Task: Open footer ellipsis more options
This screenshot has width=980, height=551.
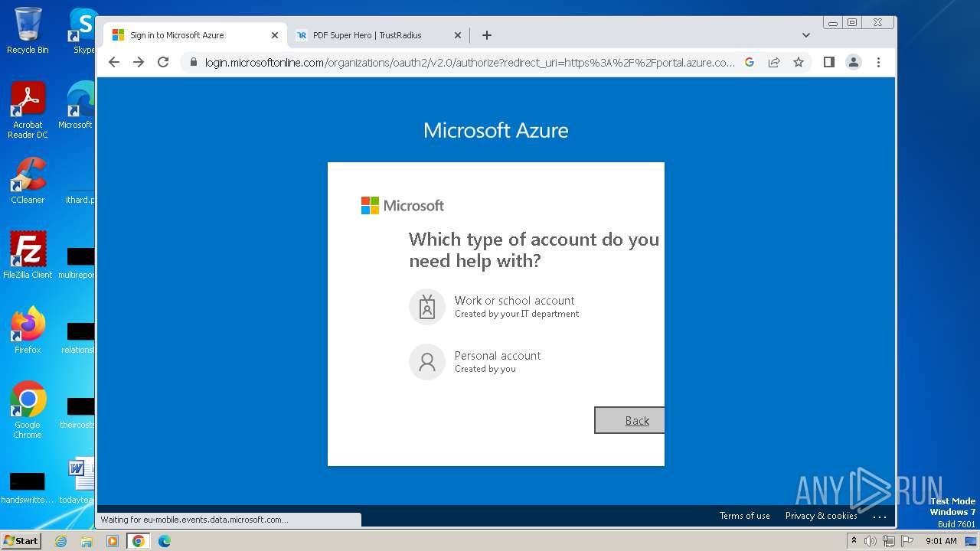Action: click(880, 517)
